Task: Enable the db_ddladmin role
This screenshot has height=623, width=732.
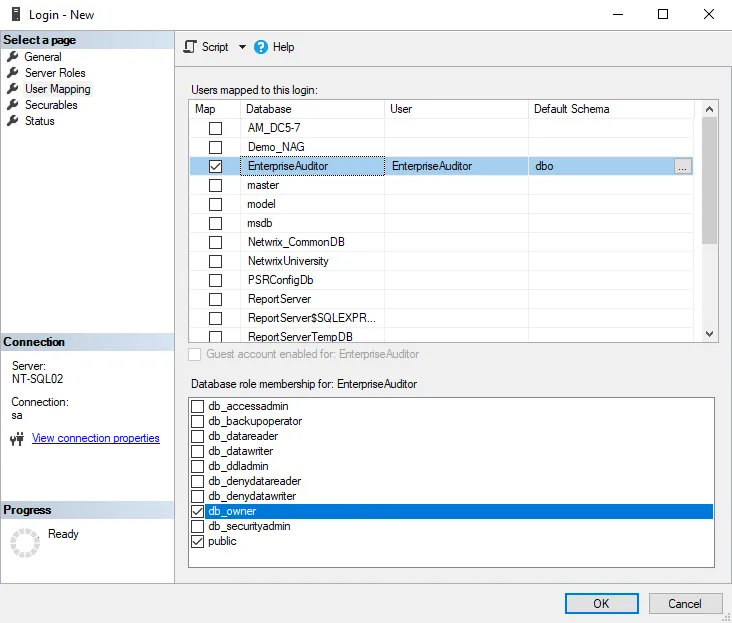Action: (x=197, y=466)
